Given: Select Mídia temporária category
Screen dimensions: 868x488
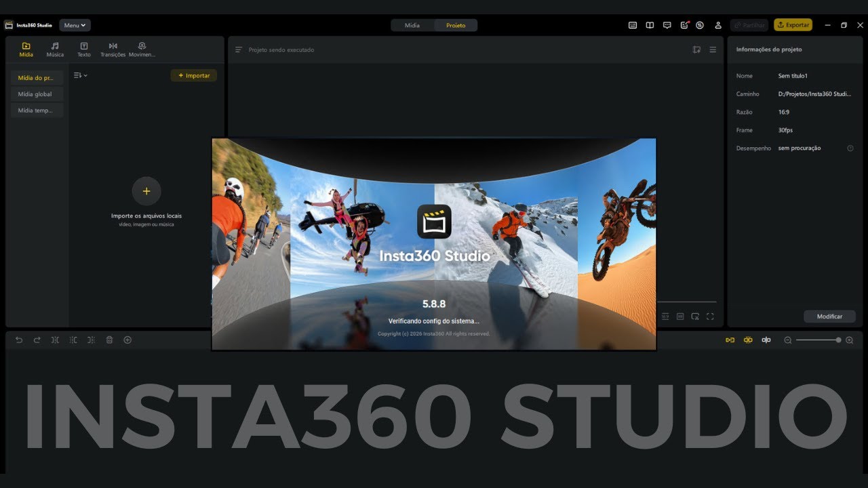Looking at the screenshot, I should [37, 110].
